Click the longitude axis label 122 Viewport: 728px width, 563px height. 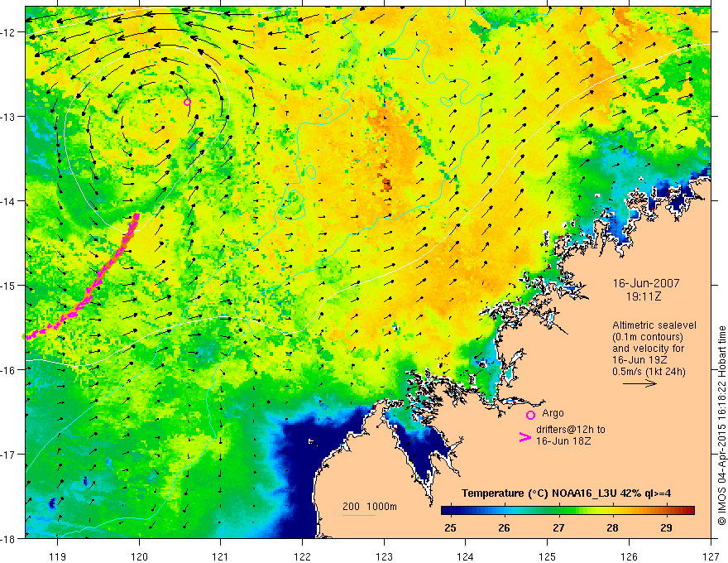click(x=302, y=556)
